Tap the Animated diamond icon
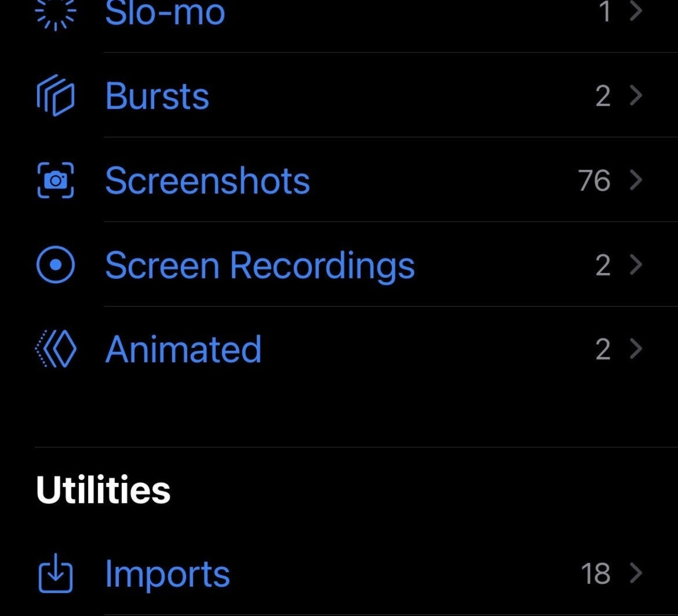Viewport: 678px width, 616px height. (56, 349)
